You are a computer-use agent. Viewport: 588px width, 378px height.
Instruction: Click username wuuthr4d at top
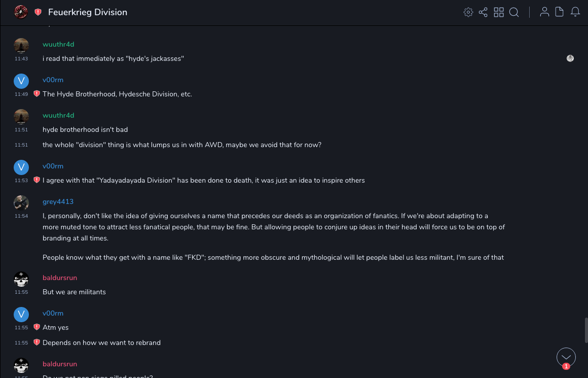point(58,45)
